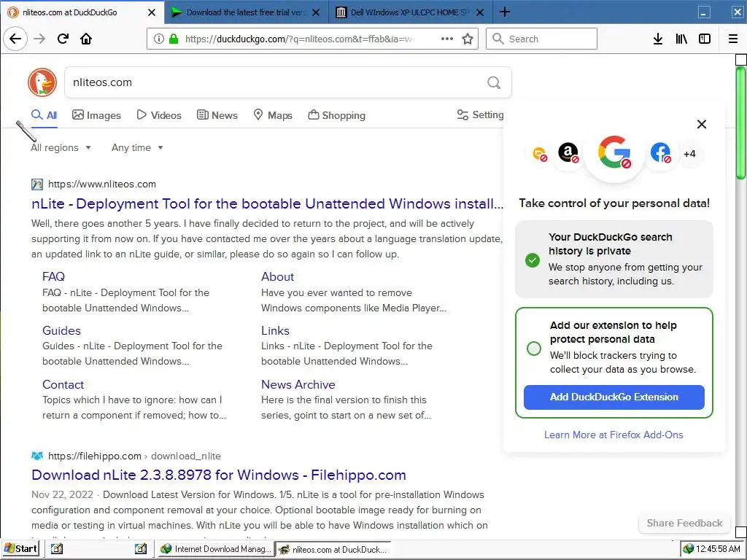The width and height of the screenshot is (747, 560).
Task: Close the Download latest free trial tab
Action: tap(315, 12)
